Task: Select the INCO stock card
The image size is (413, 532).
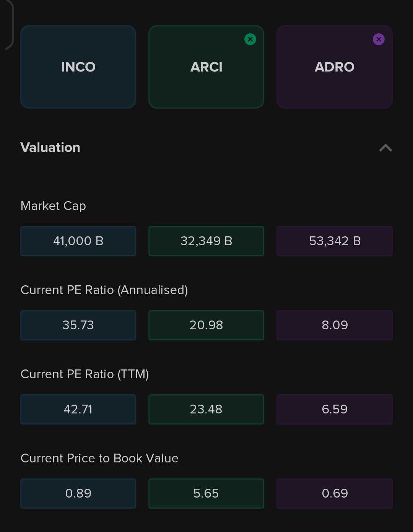Action: (78, 67)
